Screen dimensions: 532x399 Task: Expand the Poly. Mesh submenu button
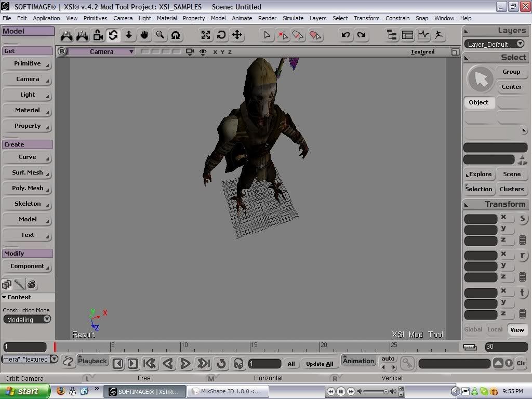pos(27,188)
